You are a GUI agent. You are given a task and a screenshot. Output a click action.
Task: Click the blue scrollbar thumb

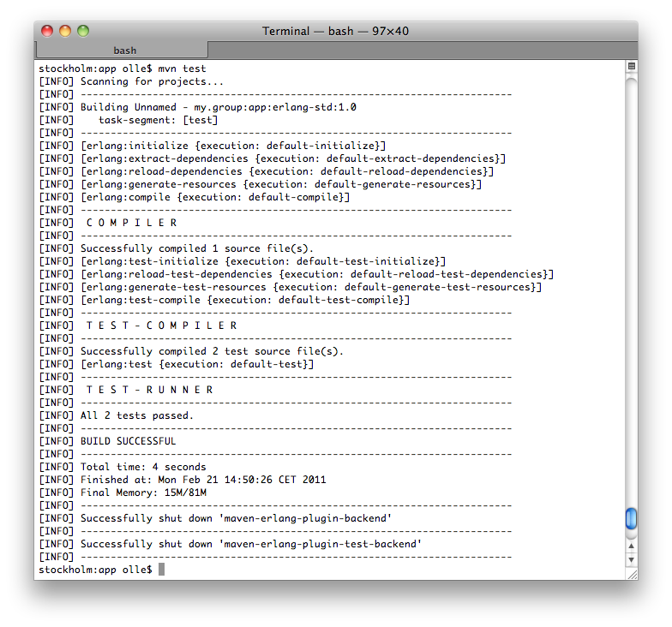(631, 518)
